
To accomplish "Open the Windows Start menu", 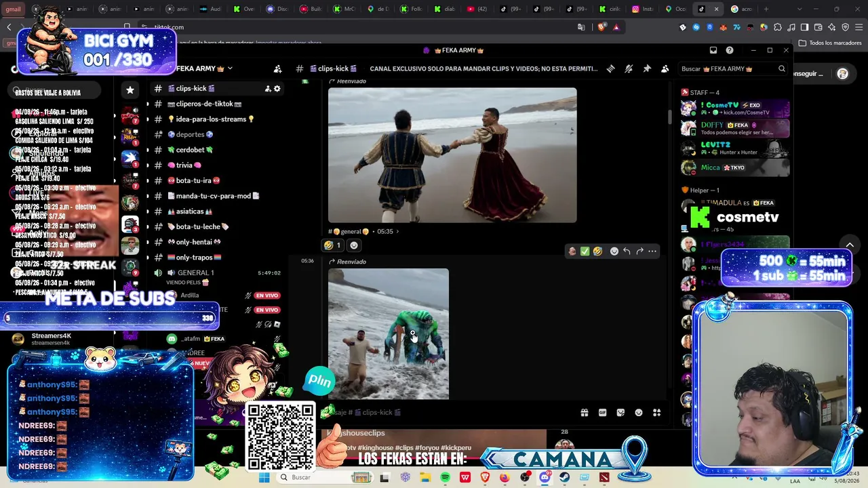I will click(264, 478).
